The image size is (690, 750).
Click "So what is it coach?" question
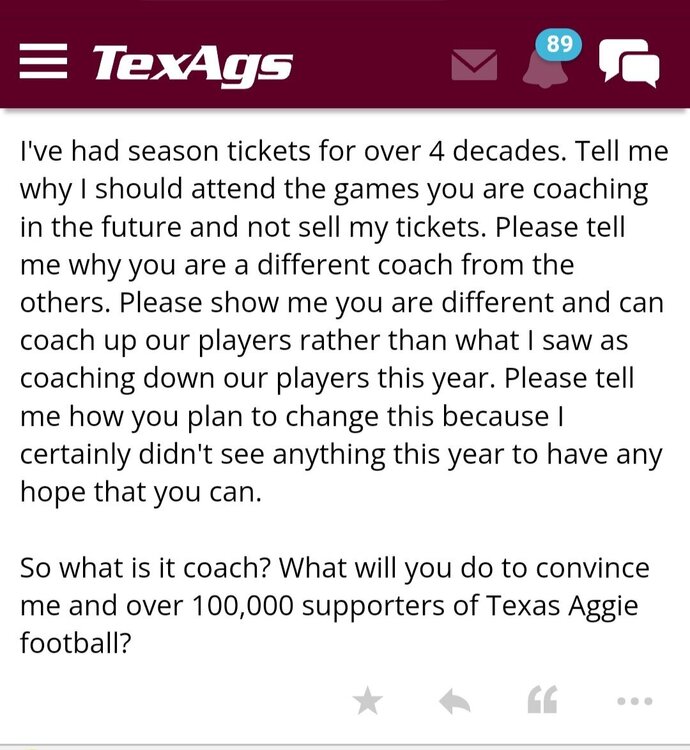[145, 568]
